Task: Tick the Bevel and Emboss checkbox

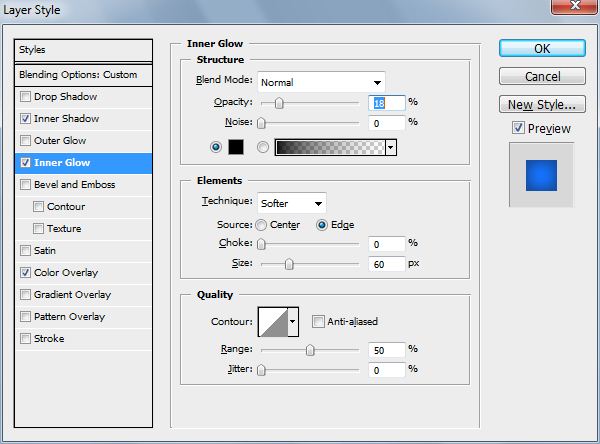Action: pos(25,184)
